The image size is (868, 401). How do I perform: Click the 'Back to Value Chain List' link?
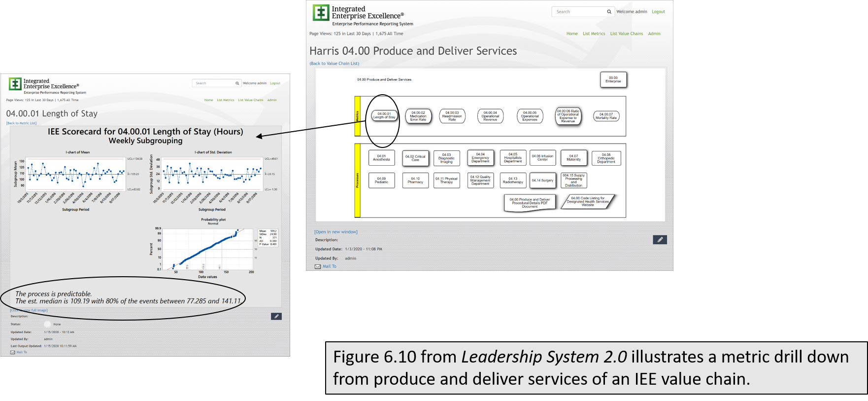(334, 64)
